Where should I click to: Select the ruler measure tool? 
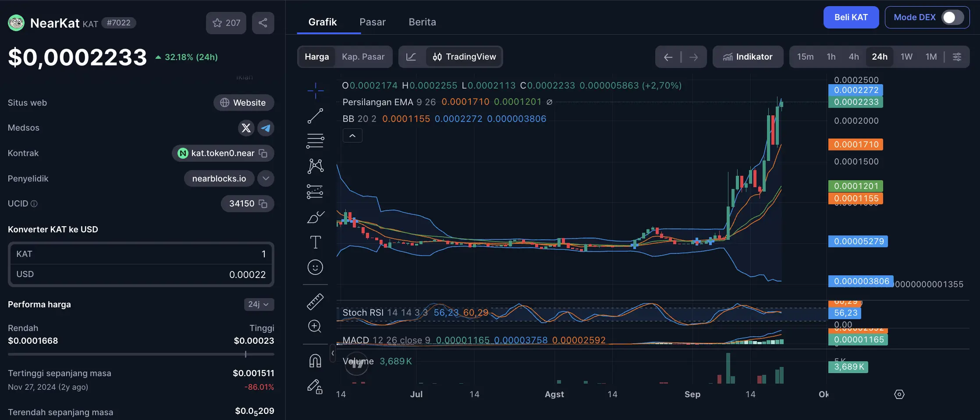point(315,302)
